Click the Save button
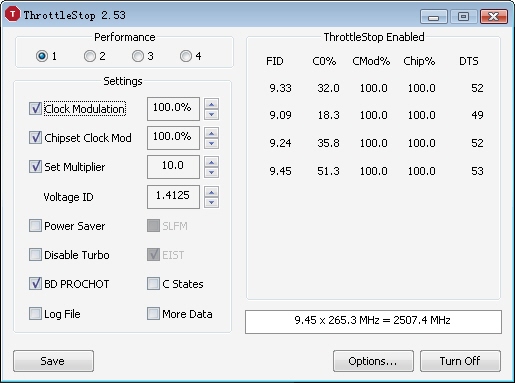The height and width of the screenshot is (383, 515). pos(53,361)
